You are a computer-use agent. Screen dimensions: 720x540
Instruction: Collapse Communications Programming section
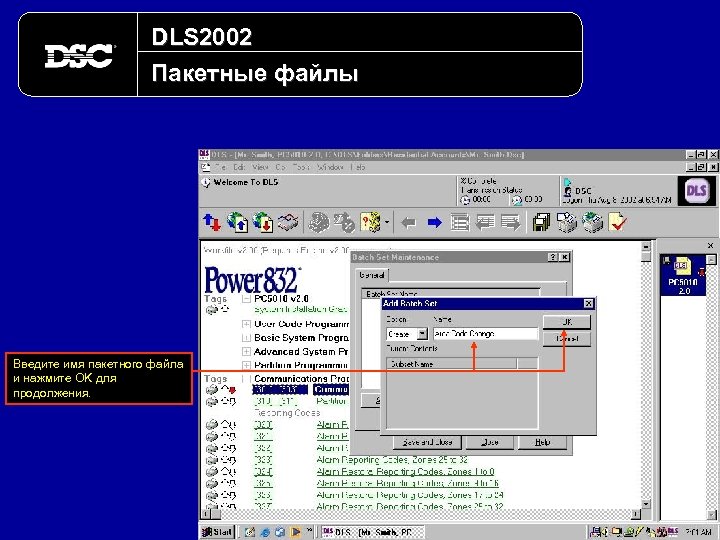(246, 379)
